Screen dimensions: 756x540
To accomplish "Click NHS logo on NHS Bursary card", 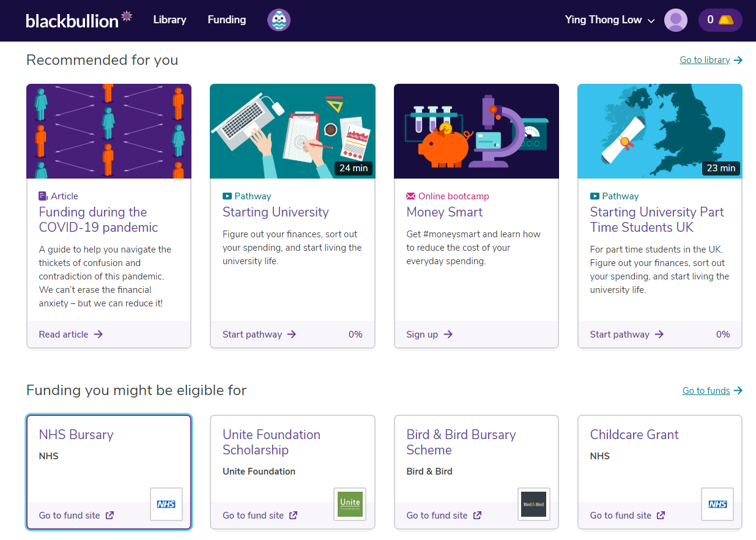I will (166, 505).
